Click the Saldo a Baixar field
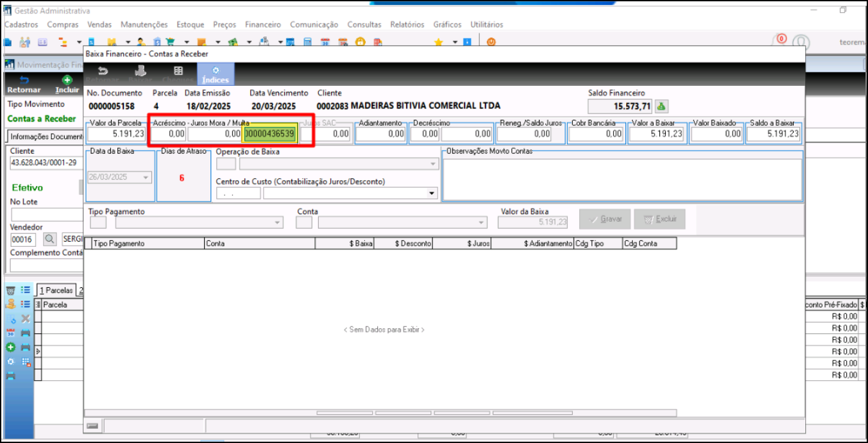The image size is (868, 443). (774, 134)
